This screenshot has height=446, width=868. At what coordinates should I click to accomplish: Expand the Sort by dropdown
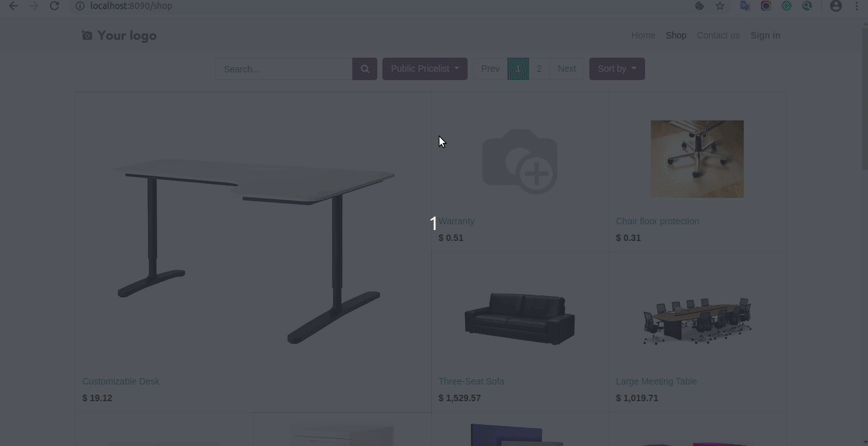(617, 69)
